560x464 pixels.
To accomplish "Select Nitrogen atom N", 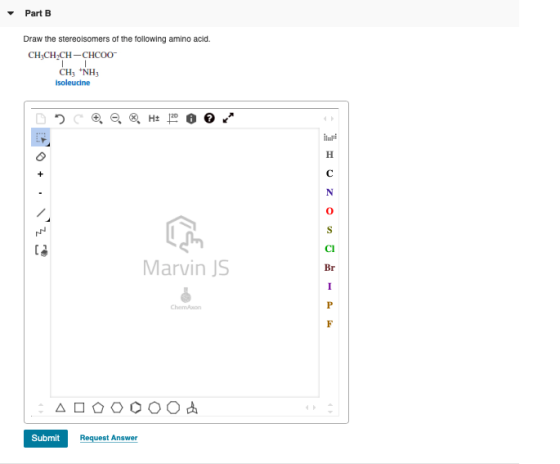I will [330, 192].
